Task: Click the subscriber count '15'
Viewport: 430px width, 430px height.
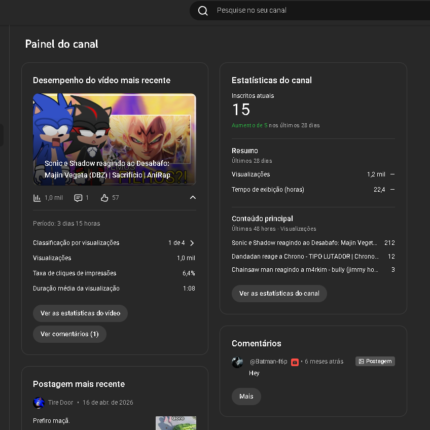Action: point(241,110)
